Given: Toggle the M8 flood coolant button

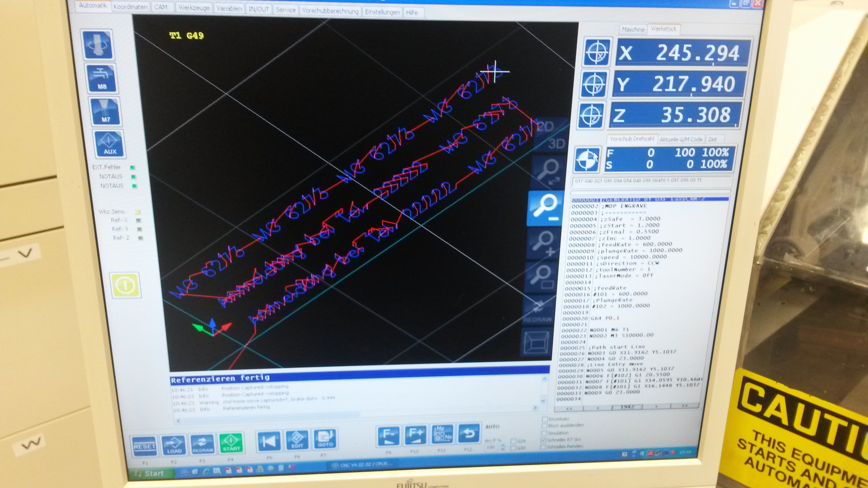Looking at the screenshot, I should [101, 78].
